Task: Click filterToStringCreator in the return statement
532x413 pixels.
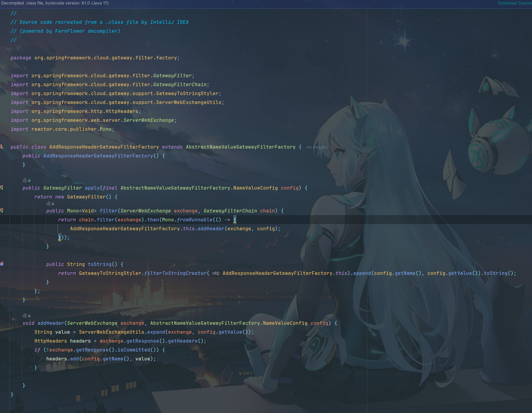Action: 175,273
